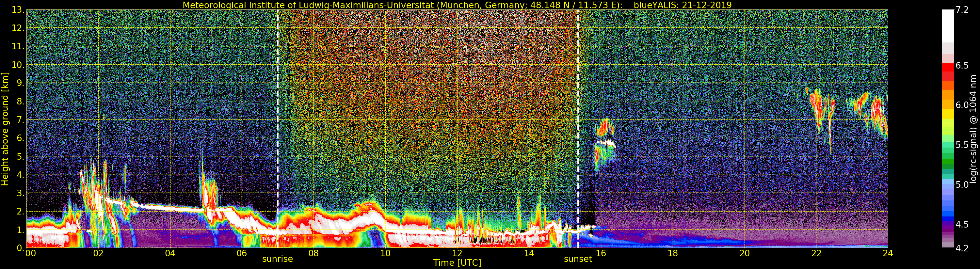Click the height axis tick '6.'

click(20, 138)
